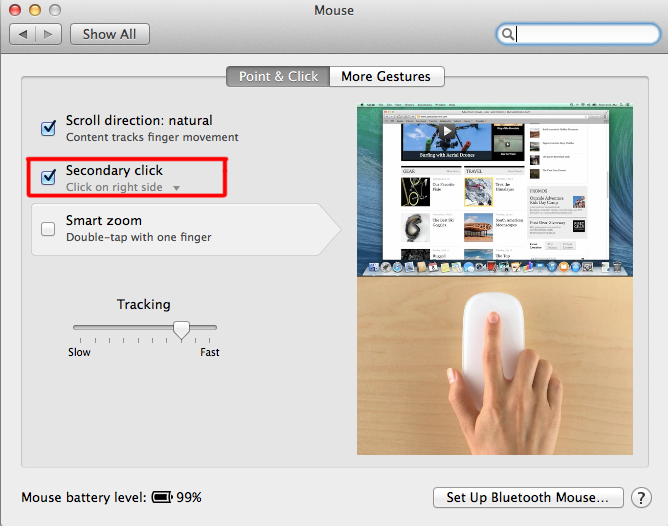668x526 pixels.
Task: Click the Tracking speed slider knob
Action: click(181, 330)
